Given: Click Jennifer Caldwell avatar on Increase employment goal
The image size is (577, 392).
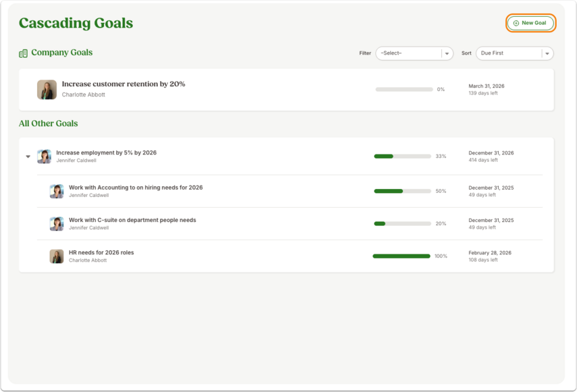Looking at the screenshot, I should [x=44, y=157].
